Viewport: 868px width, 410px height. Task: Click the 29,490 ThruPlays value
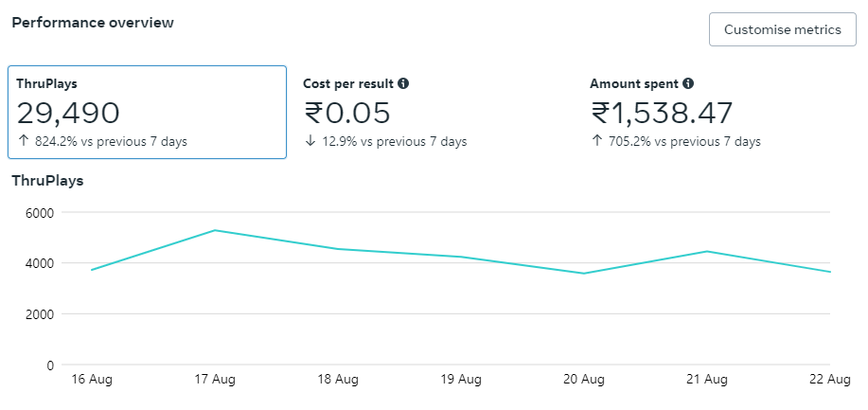pyautogui.click(x=68, y=114)
